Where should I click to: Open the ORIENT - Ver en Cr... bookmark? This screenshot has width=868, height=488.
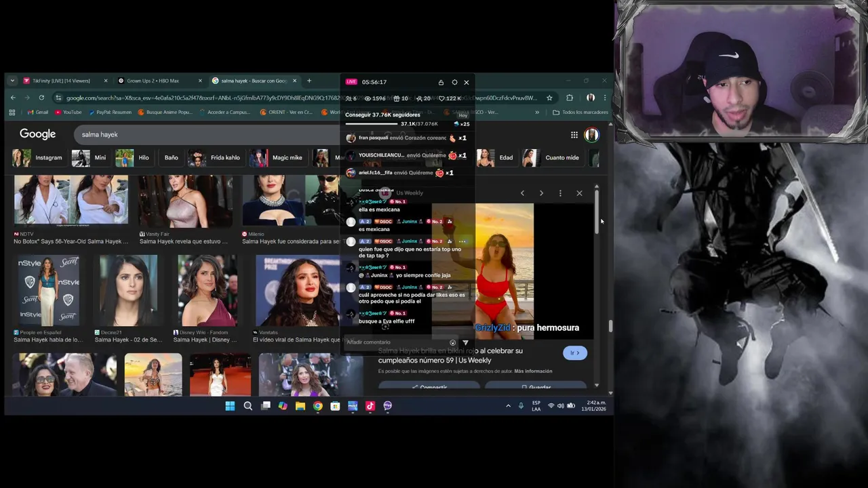point(285,113)
